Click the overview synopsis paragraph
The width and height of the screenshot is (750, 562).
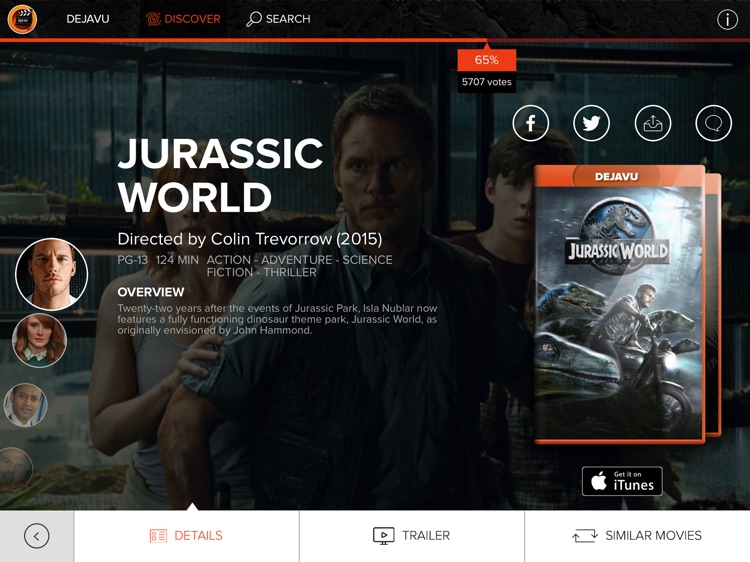(x=277, y=319)
